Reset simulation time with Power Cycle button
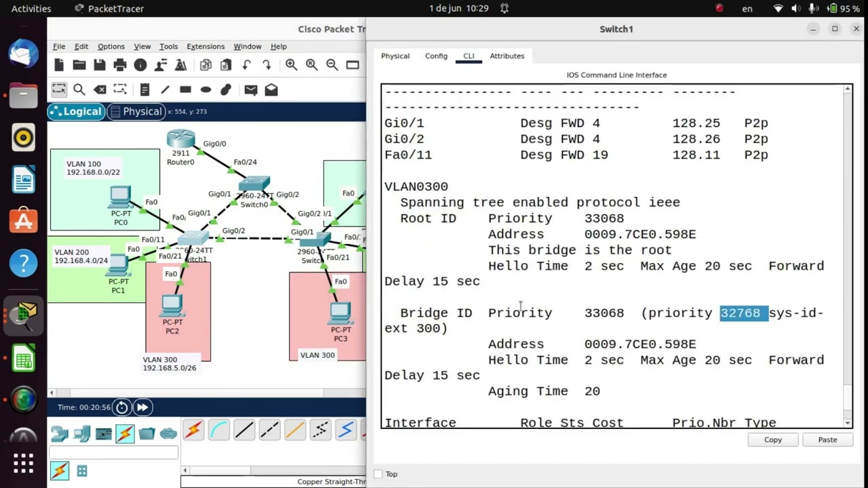 coord(122,407)
